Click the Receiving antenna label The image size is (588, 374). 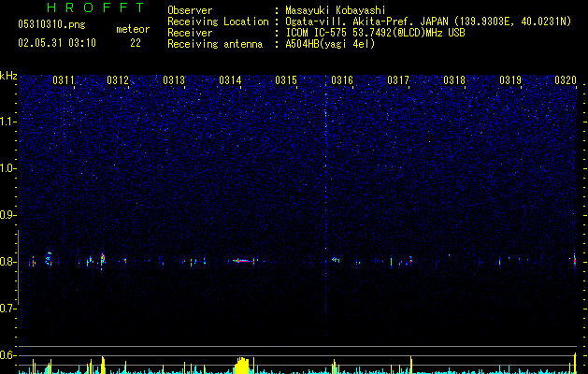[x=215, y=44]
